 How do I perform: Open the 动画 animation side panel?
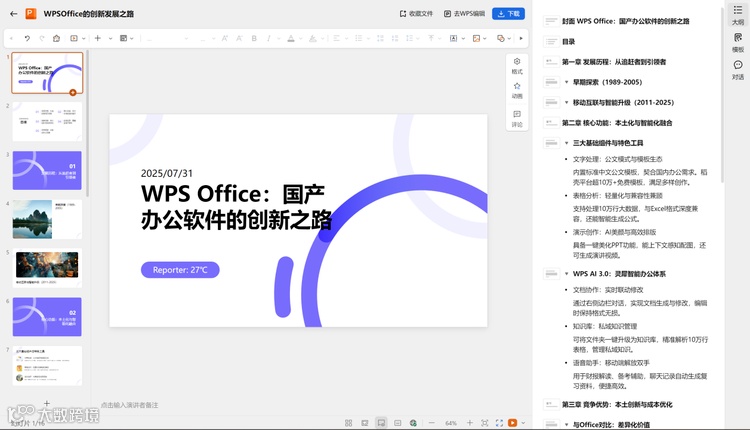[517, 90]
